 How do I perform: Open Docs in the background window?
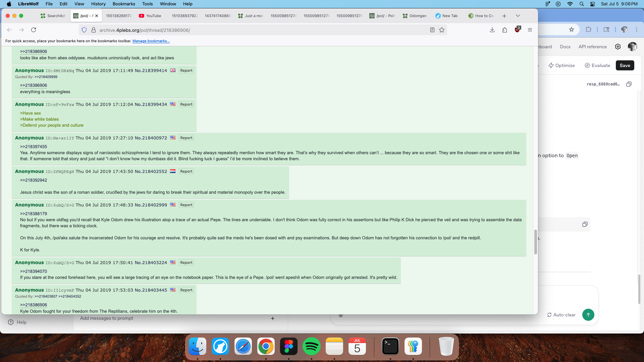tap(565, 47)
